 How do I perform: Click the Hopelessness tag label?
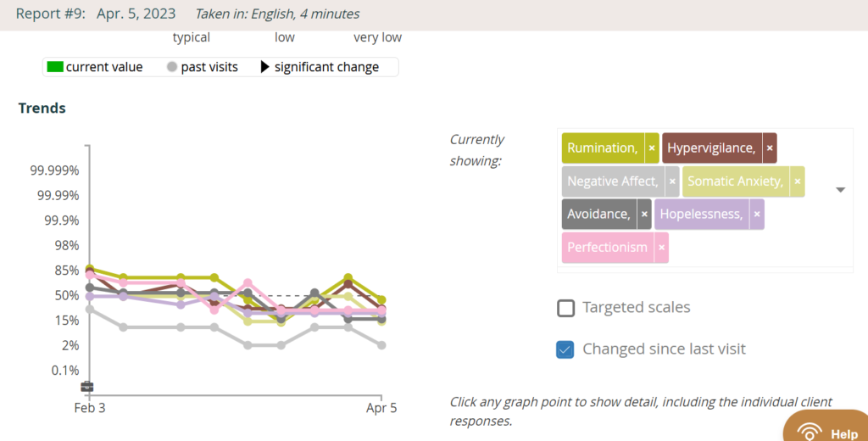(701, 214)
